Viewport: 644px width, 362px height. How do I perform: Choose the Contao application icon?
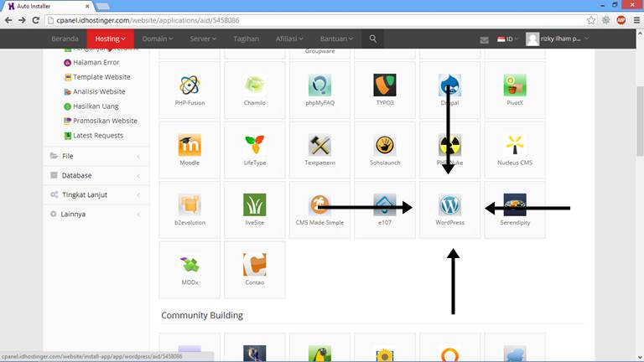[254, 265]
